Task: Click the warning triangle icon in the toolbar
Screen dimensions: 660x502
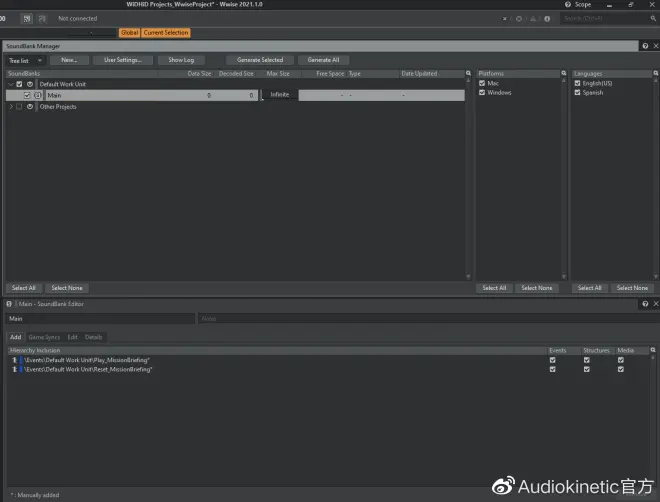Action: 533,19
